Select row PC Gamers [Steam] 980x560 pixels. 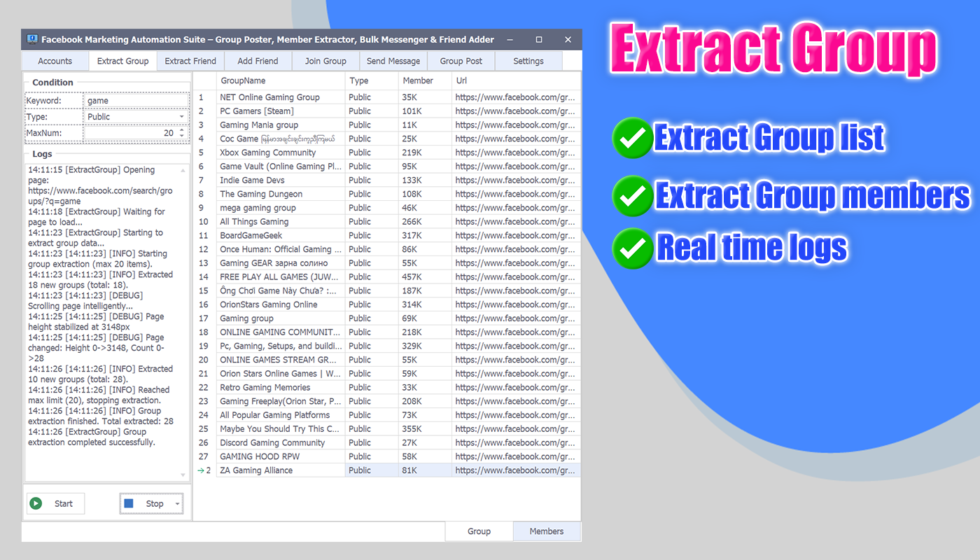pos(388,111)
